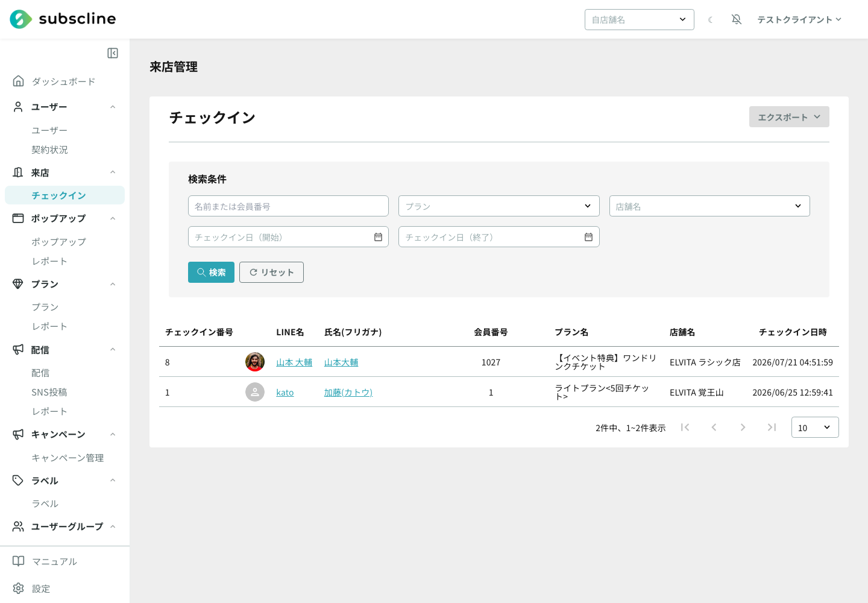Open テストクライアント account menu

click(x=799, y=20)
